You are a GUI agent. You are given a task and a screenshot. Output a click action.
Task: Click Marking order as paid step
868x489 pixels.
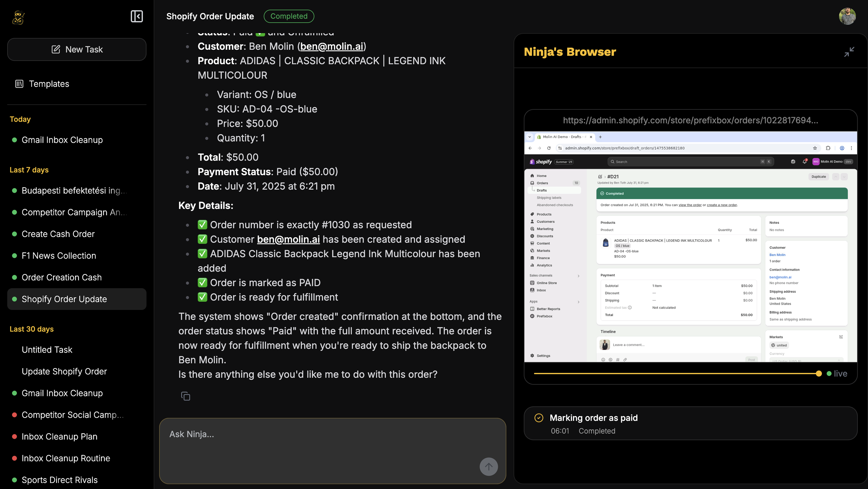[x=690, y=423]
